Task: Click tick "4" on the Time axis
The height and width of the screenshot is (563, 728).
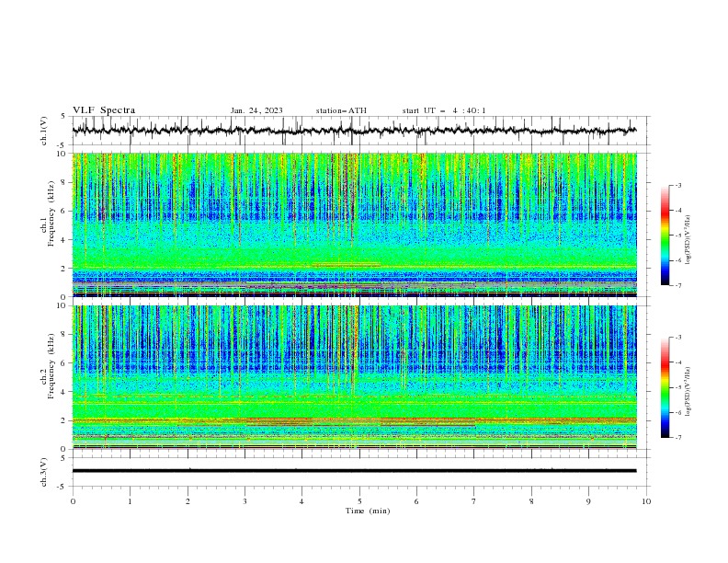Action: pyautogui.click(x=301, y=501)
